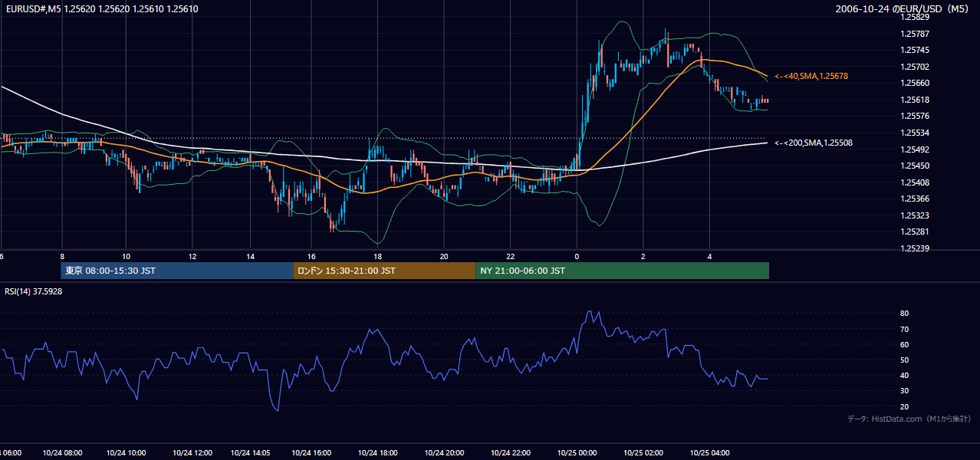Click hour label 12 under the price chart
The height and width of the screenshot is (460, 980).
click(192, 257)
